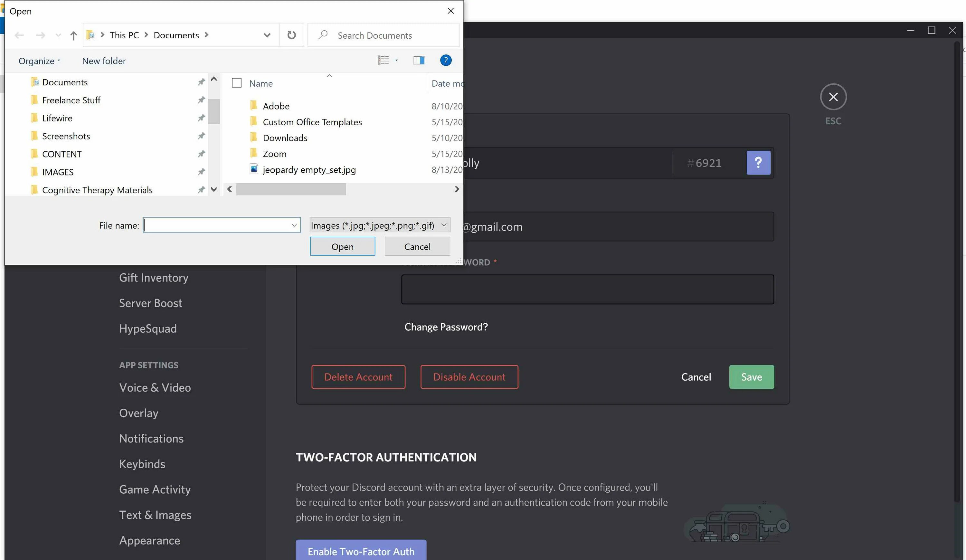Click the pin icon next to Documents folder

click(200, 81)
